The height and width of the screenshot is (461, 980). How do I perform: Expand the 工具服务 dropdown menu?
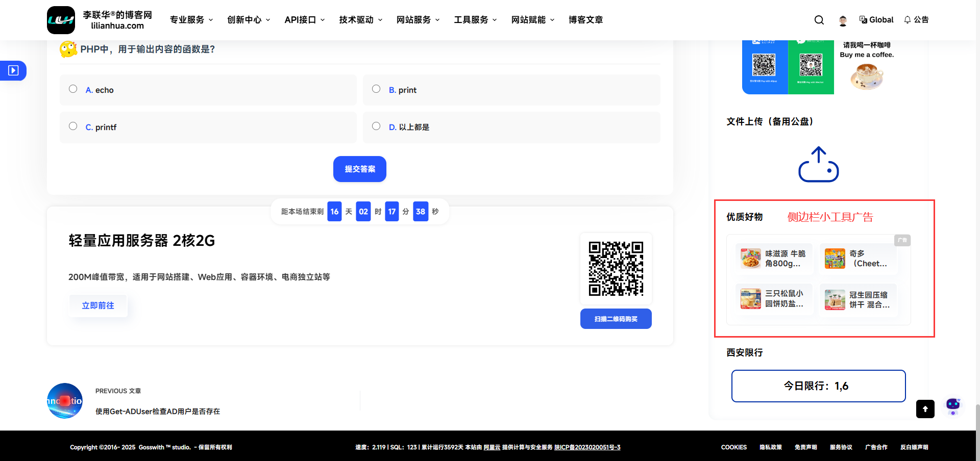pos(475,20)
